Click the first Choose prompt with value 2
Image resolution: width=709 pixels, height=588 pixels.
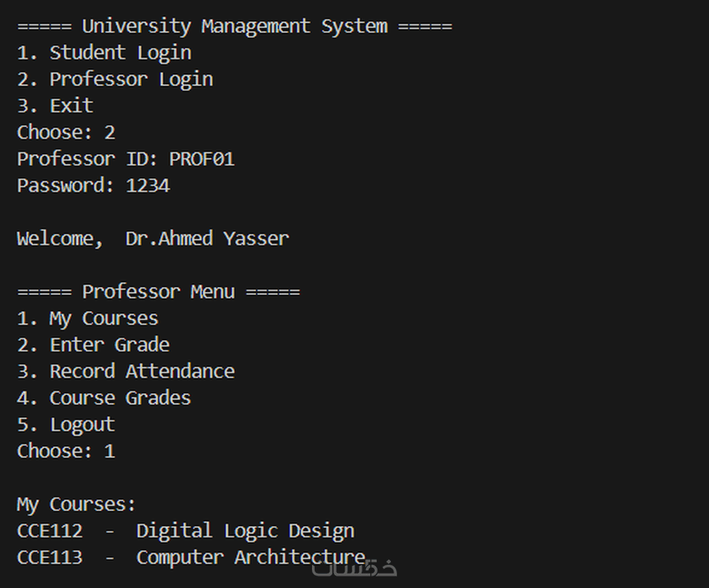click(66, 133)
